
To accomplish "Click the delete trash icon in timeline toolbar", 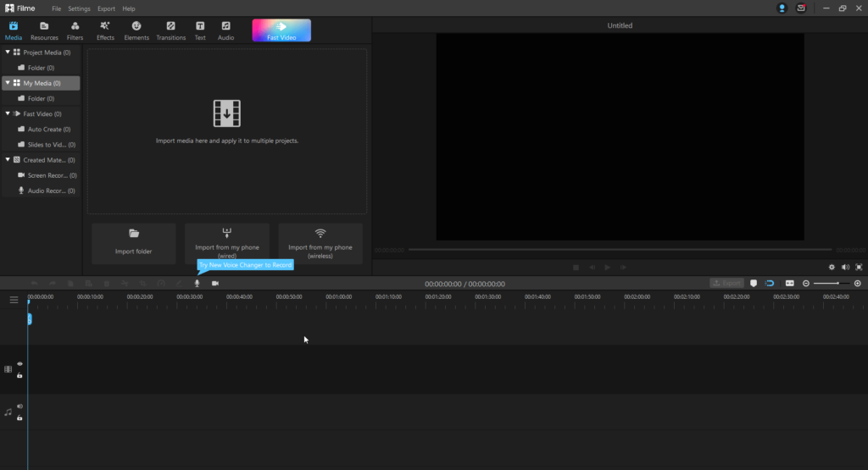I will 107,283.
